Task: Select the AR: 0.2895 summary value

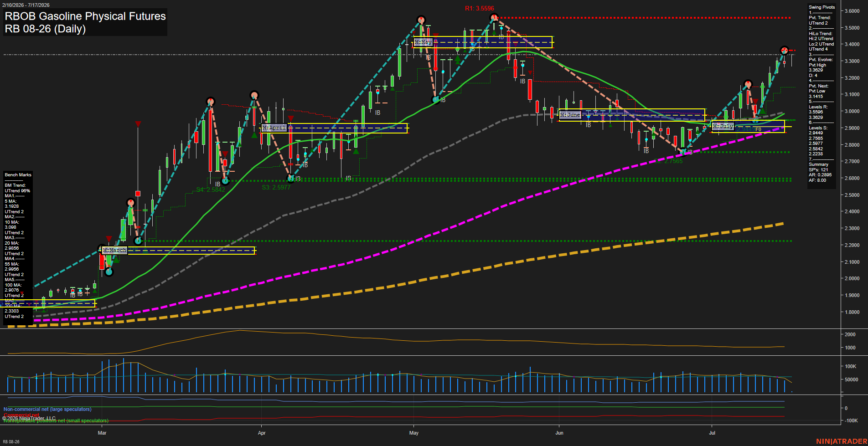Action: tap(820, 175)
